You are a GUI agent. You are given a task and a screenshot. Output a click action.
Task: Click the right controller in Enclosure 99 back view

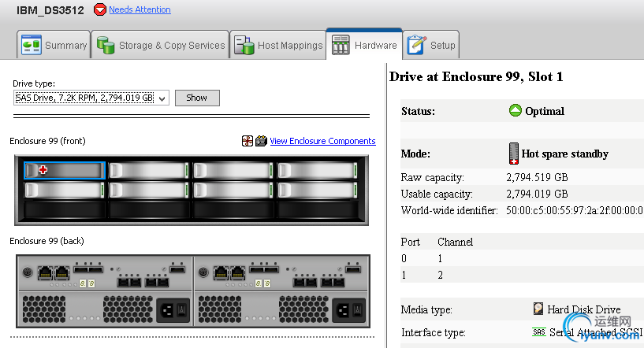tap(281, 274)
